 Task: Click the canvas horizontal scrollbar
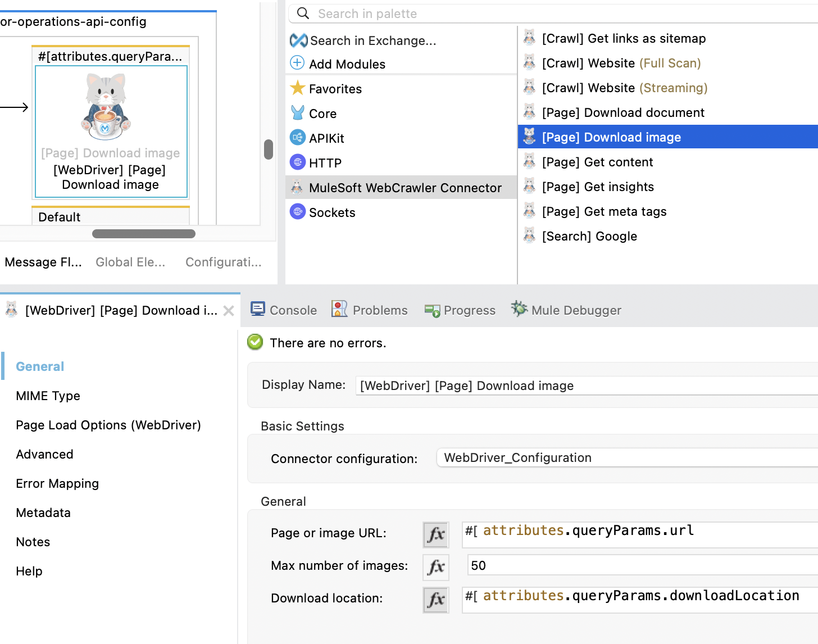tap(143, 233)
